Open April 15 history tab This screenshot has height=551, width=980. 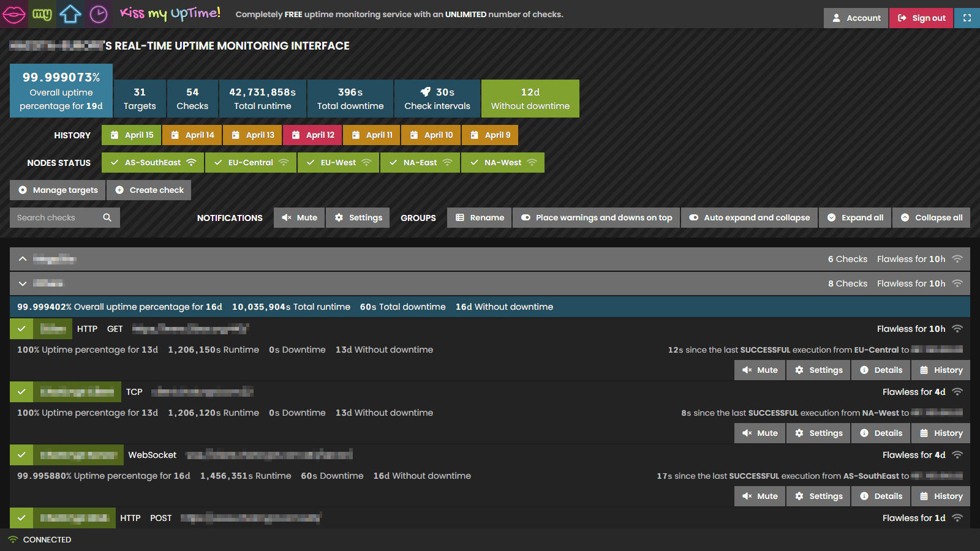point(131,135)
